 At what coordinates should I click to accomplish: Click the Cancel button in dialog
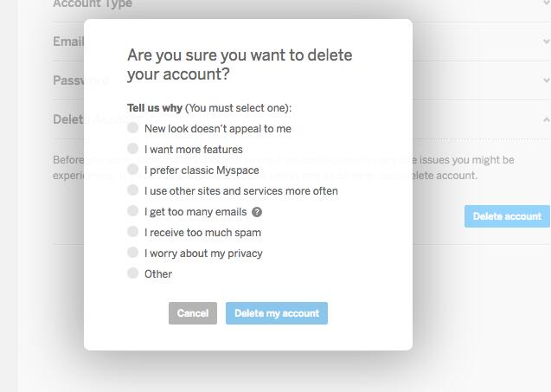(193, 313)
